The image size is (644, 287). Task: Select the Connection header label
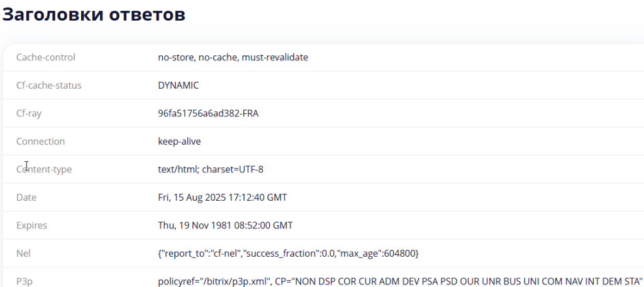pyautogui.click(x=40, y=142)
